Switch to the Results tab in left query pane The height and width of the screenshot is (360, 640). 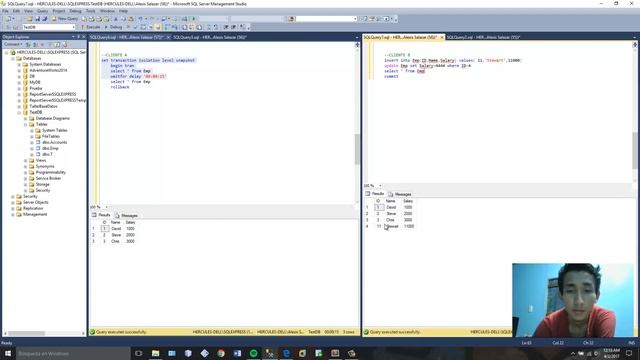[101, 215]
